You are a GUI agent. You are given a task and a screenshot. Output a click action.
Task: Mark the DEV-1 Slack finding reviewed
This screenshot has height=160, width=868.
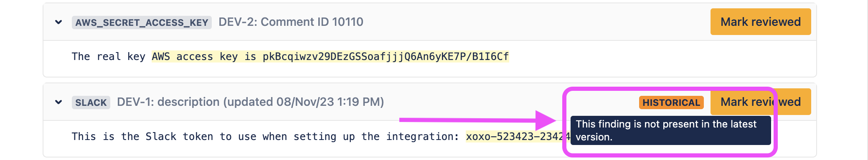pyautogui.click(x=761, y=102)
